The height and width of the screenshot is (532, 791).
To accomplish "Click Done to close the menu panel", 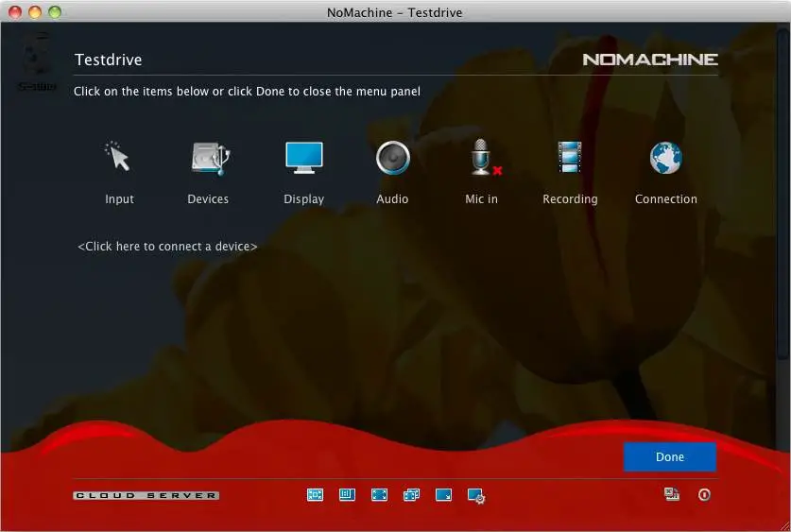I will 670,456.
